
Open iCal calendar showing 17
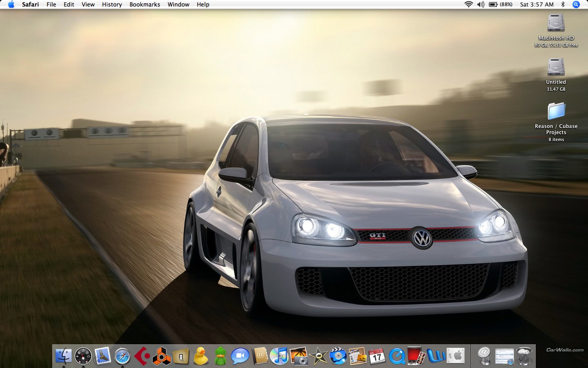377,356
